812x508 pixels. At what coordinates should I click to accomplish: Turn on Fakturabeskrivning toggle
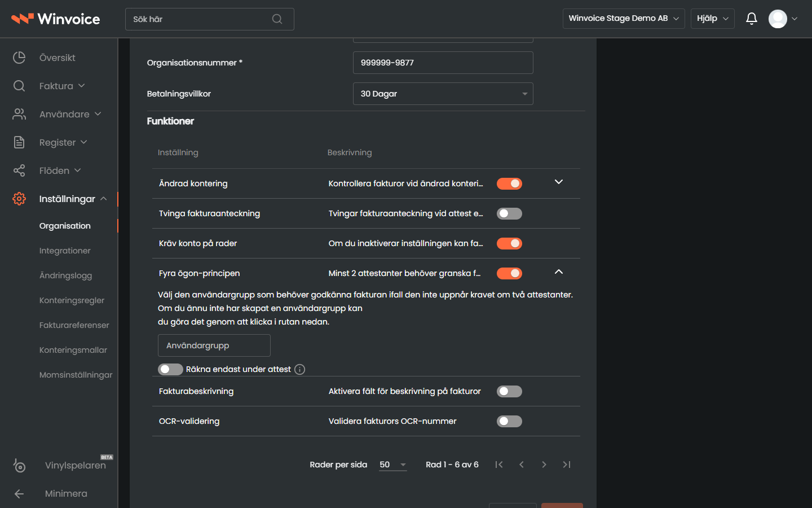tap(509, 391)
